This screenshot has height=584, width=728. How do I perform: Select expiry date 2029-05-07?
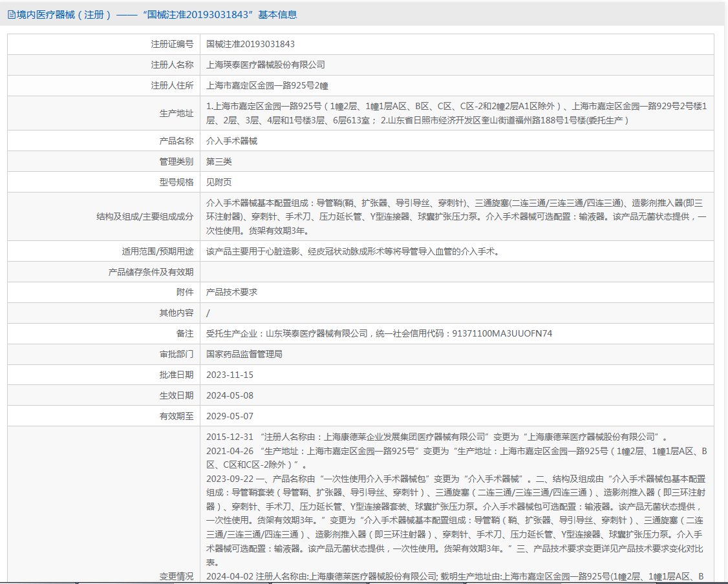point(230,416)
